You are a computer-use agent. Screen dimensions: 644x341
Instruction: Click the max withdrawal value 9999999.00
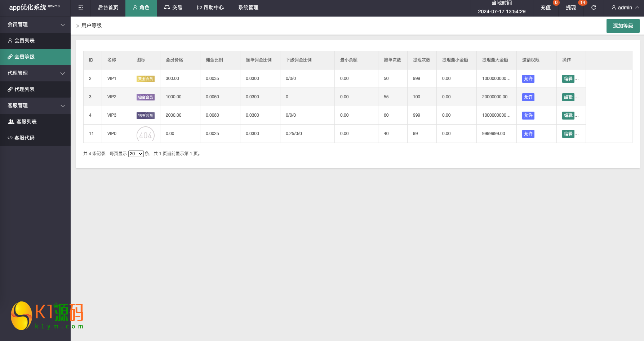pyautogui.click(x=494, y=134)
